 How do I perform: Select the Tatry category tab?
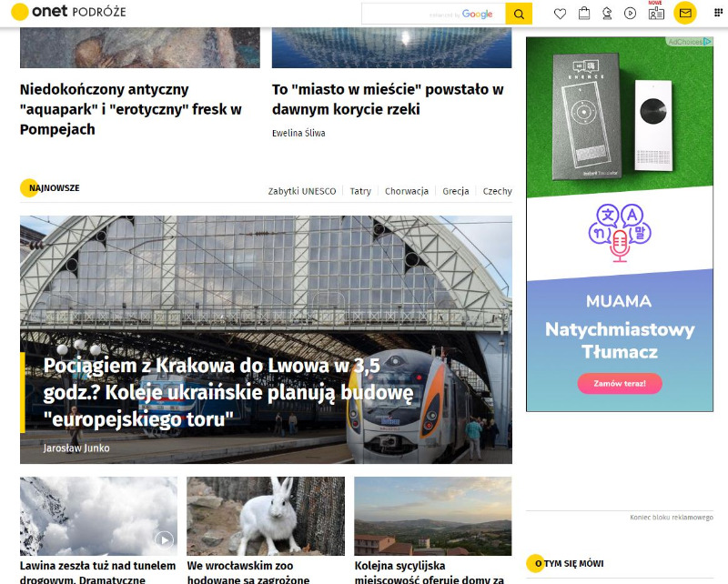[x=360, y=191]
